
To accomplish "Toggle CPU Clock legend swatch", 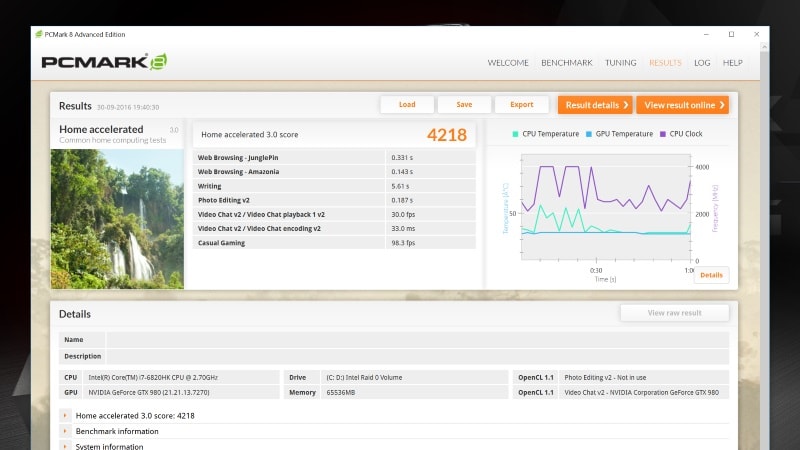I will 663,134.
